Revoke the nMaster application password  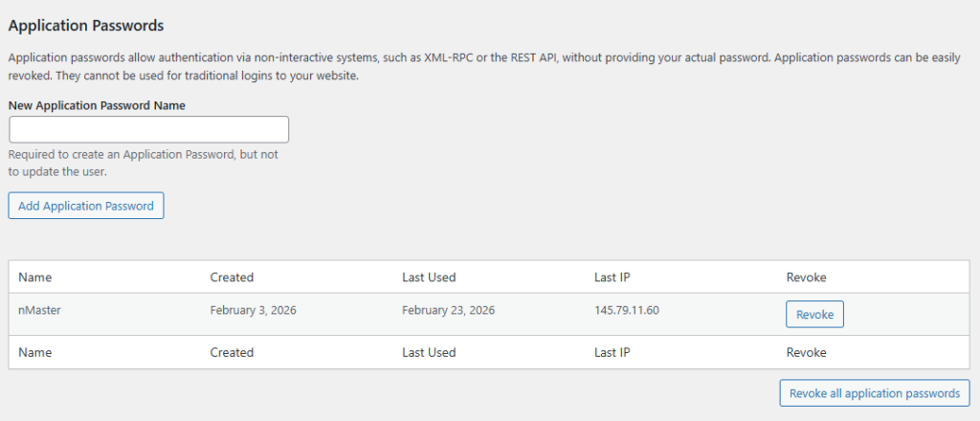coord(814,315)
